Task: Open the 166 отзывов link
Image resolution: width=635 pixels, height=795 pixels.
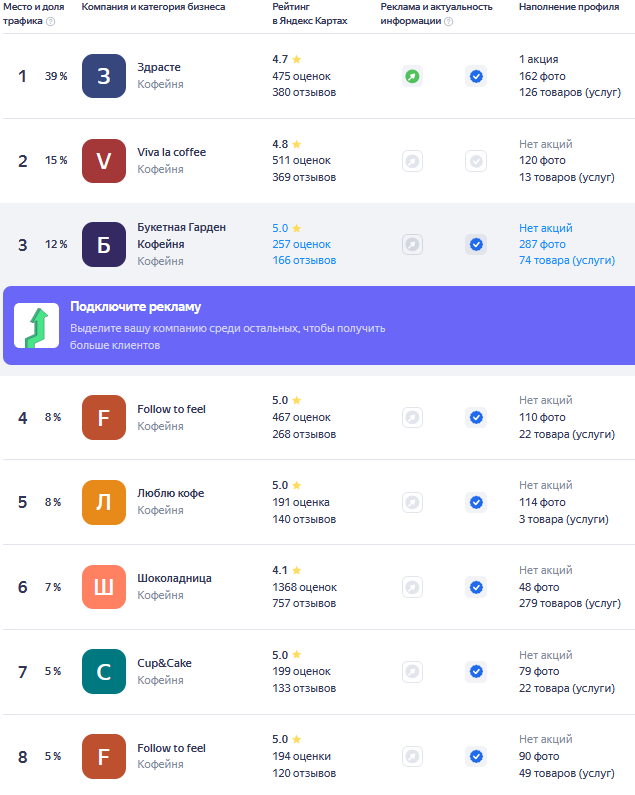Action: (x=304, y=260)
